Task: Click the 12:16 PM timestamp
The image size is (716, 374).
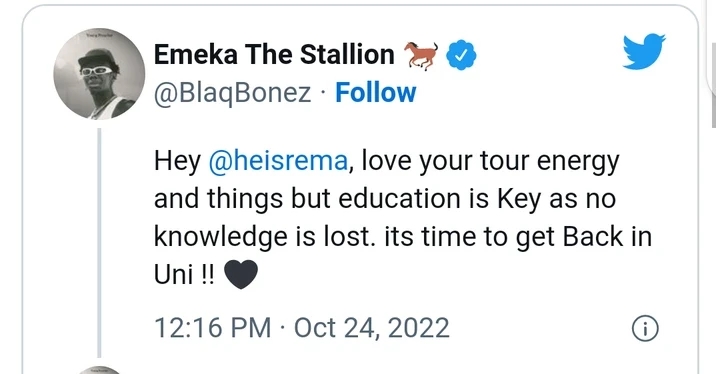Action: click(x=212, y=328)
